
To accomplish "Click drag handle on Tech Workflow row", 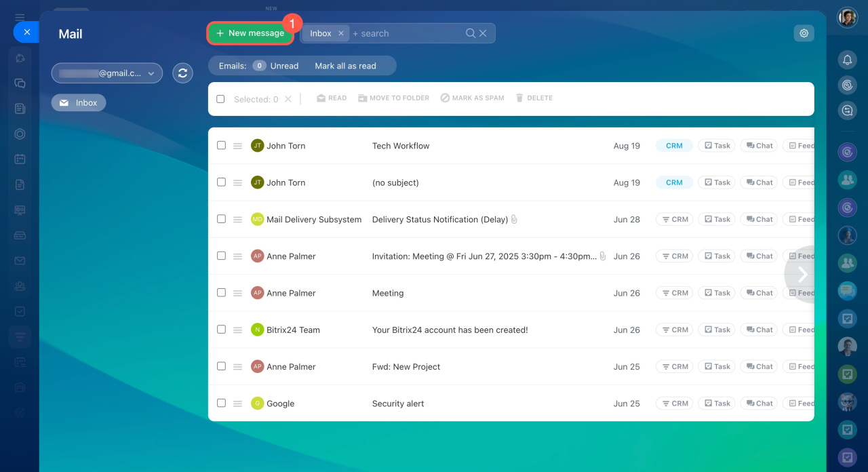I will [x=238, y=146].
